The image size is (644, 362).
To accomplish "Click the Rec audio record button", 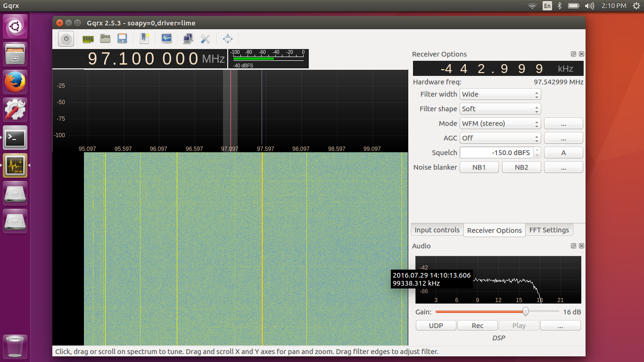I will coord(478,326).
